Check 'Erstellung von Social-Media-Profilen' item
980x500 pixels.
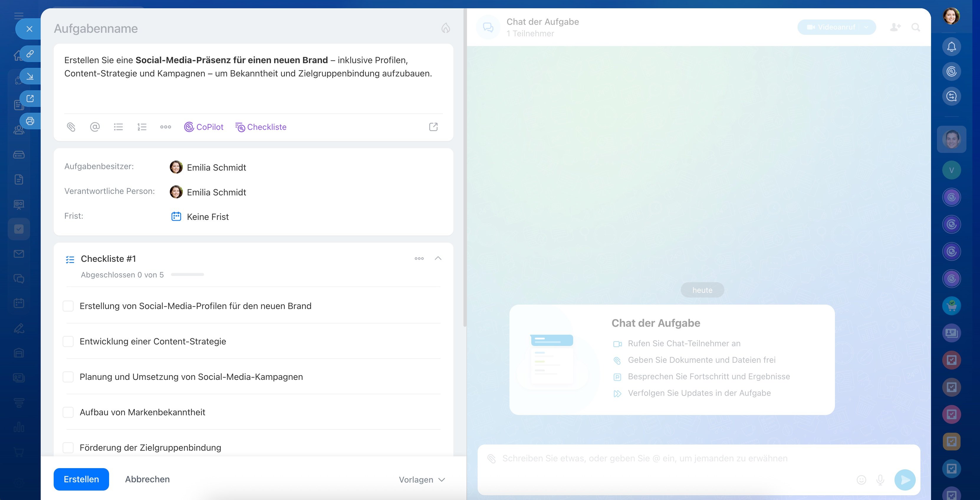click(x=68, y=306)
